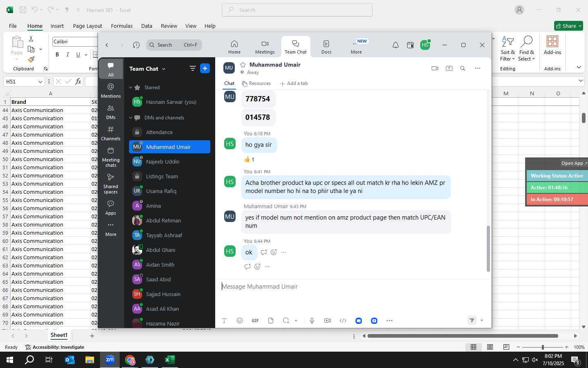The image size is (588, 368).
Task: Open the Zoom history clock icon
Action: pos(136,45)
